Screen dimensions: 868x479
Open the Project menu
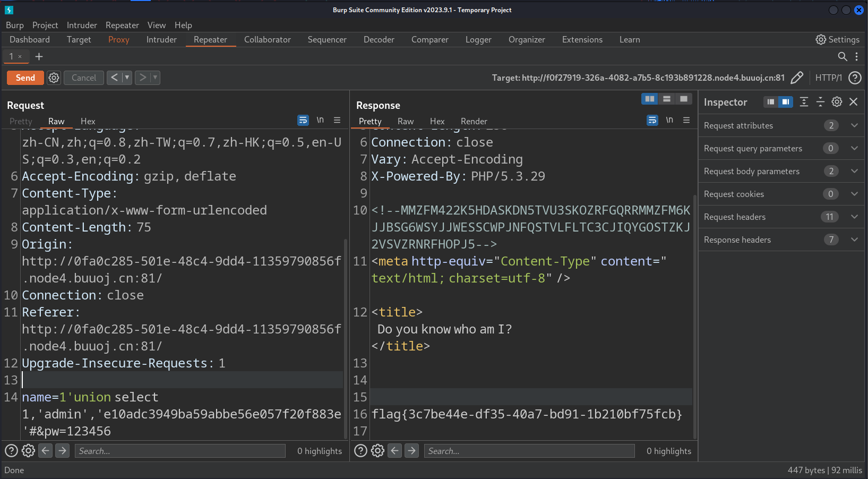click(x=45, y=25)
